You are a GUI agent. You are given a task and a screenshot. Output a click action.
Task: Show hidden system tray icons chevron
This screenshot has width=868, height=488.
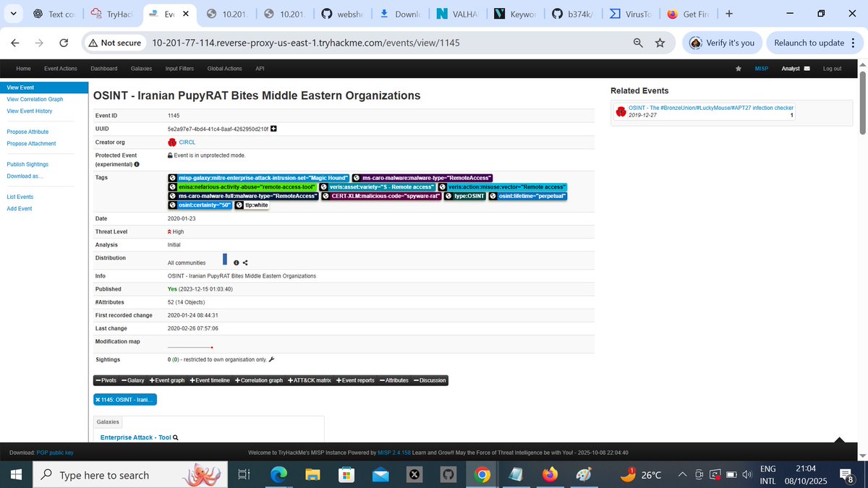pos(682,475)
